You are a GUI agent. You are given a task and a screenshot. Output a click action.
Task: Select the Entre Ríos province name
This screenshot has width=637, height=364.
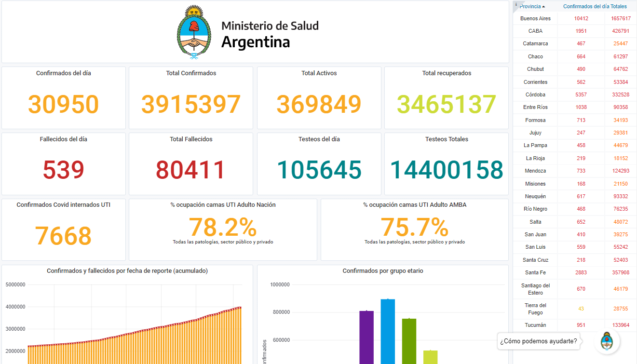535,107
